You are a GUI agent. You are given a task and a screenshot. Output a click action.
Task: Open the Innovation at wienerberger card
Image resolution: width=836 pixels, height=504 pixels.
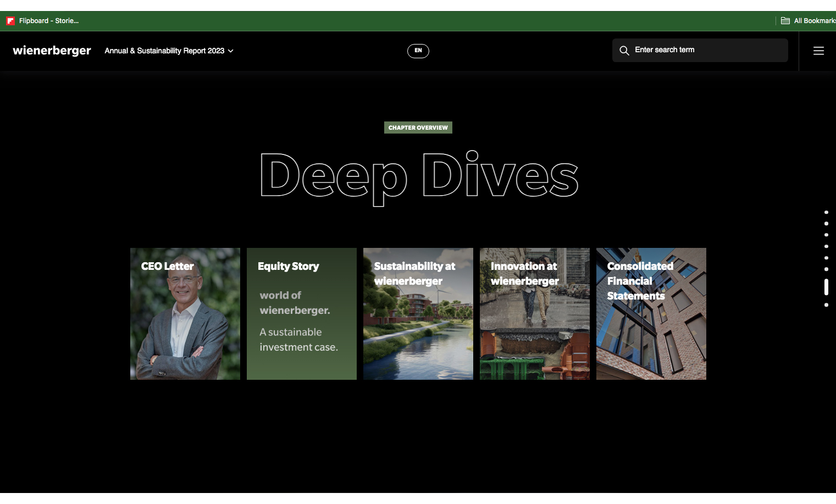pyautogui.click(x=535, y=314)
